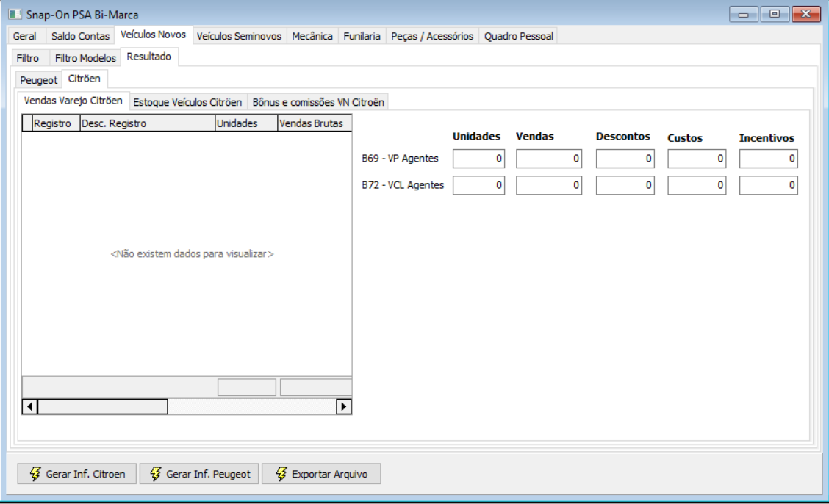The width and height of the screenshot is (829, 504).
Task: Open Bônus e comissões VN Citröen tab
Action: tap(318, 102)
